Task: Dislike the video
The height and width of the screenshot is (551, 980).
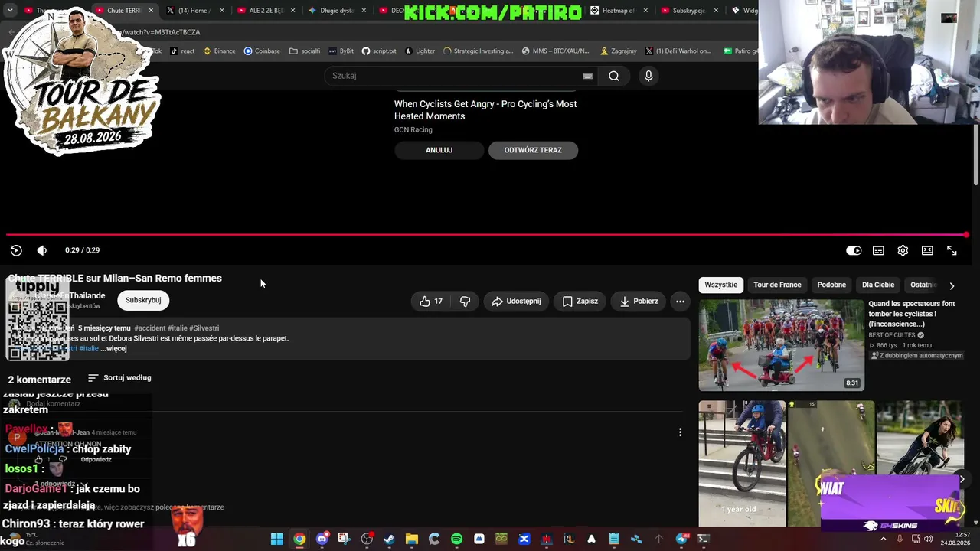Action: click(x=465, y=302)
